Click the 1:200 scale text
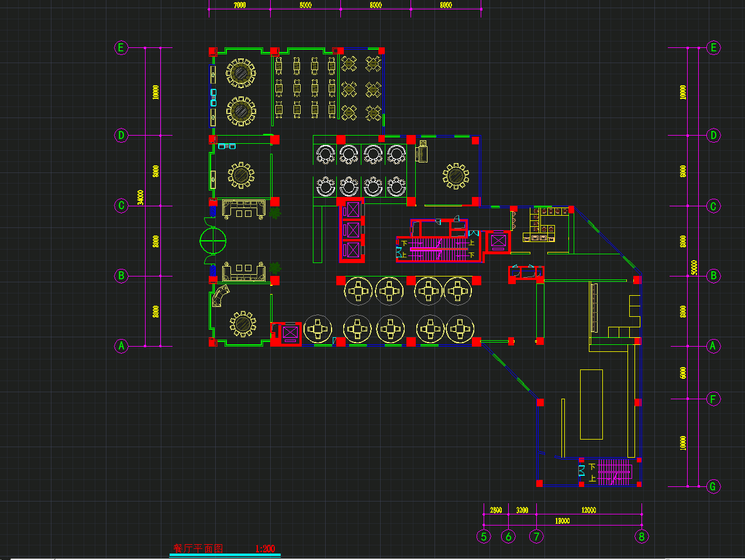This screenshot has width=745, height=560. pyautogui.click(x=265, y=549)
